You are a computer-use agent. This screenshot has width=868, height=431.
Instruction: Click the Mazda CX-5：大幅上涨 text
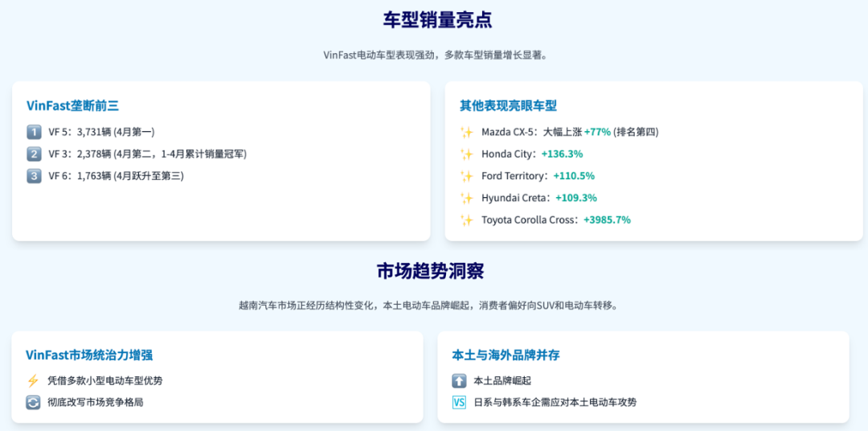[x=532, y=132]
